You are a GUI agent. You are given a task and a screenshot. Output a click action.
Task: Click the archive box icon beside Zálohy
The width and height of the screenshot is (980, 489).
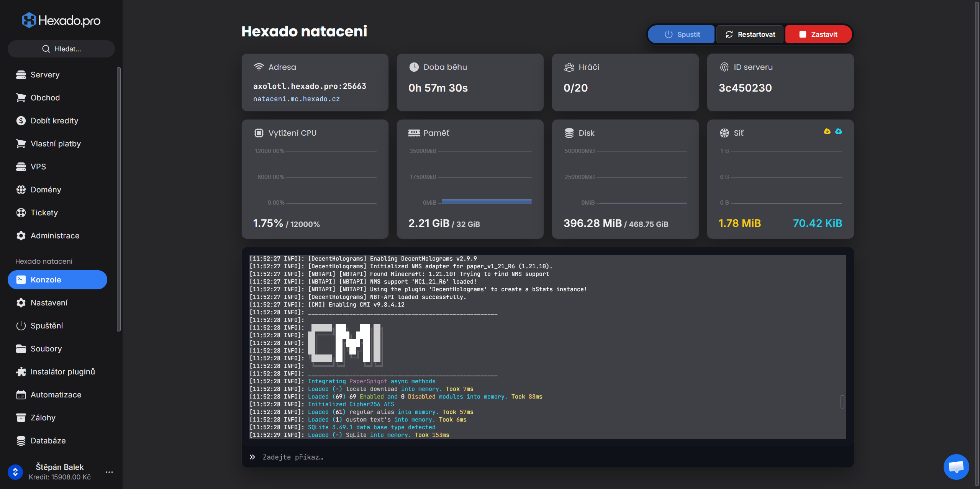pyautogui.click(x=21, y=418)
